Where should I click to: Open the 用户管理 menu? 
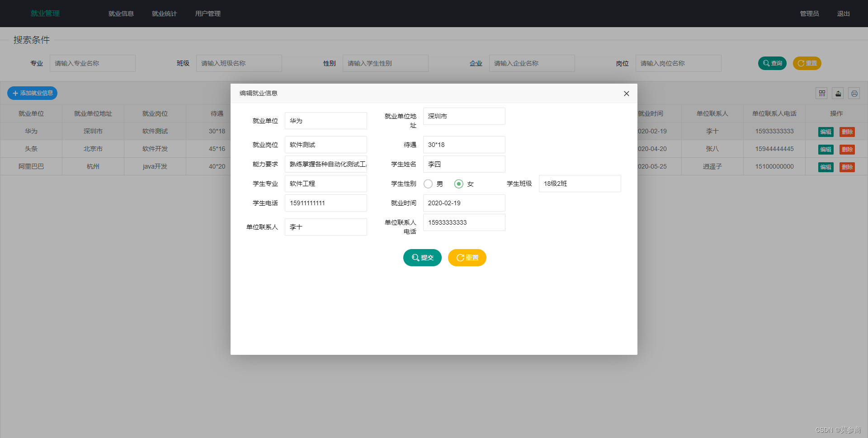tap(208, 14)
